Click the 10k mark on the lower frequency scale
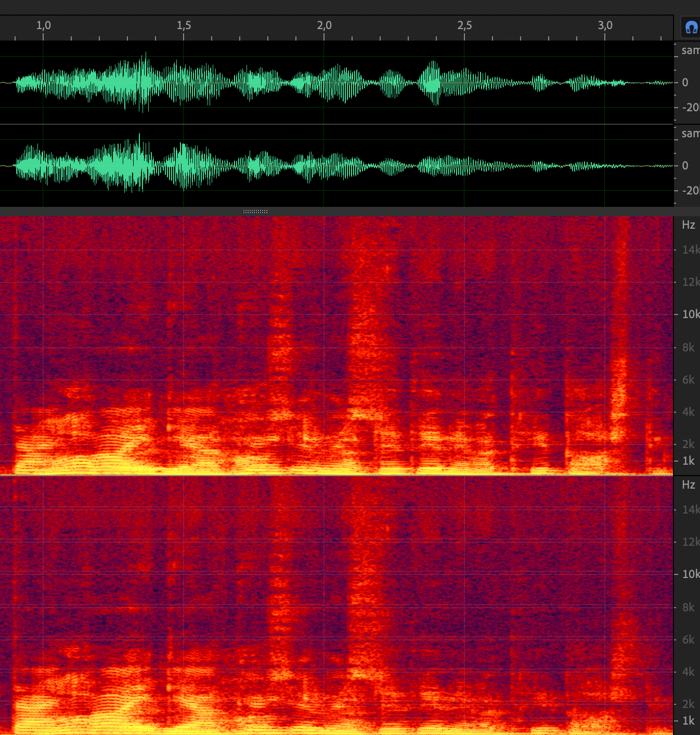The width and height of the screenshot is (700, 735). (x=690, y=574)
